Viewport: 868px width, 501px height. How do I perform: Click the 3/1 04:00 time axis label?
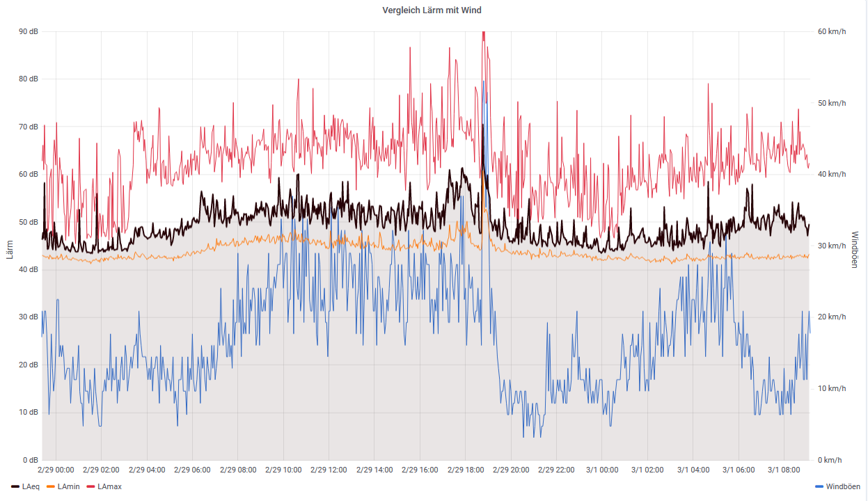[x=693, y=470]
